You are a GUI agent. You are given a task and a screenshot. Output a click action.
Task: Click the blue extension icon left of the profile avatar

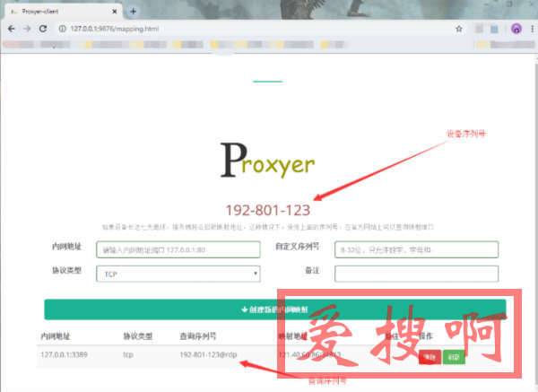click(494, 29)
